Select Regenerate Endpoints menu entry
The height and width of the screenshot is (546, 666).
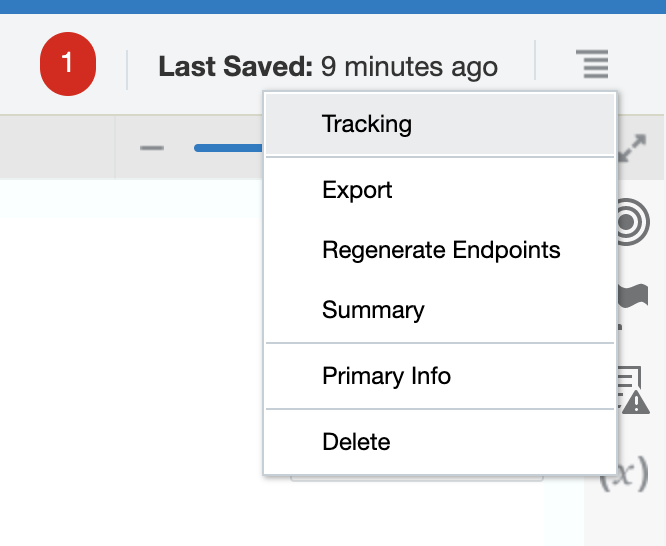(441, 250)
